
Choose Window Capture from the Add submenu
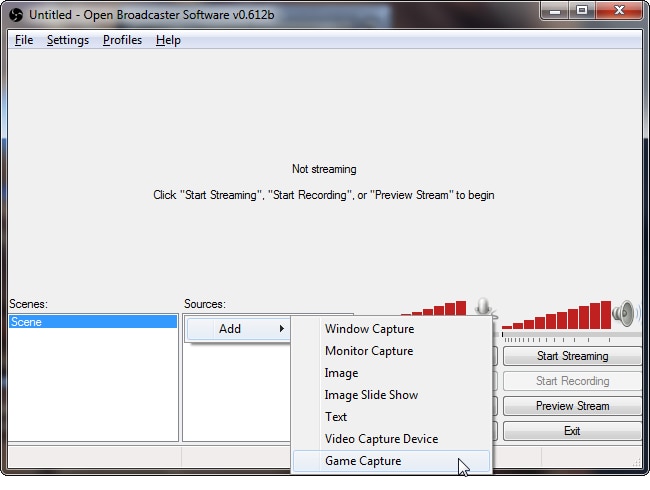tap(391, 329)
